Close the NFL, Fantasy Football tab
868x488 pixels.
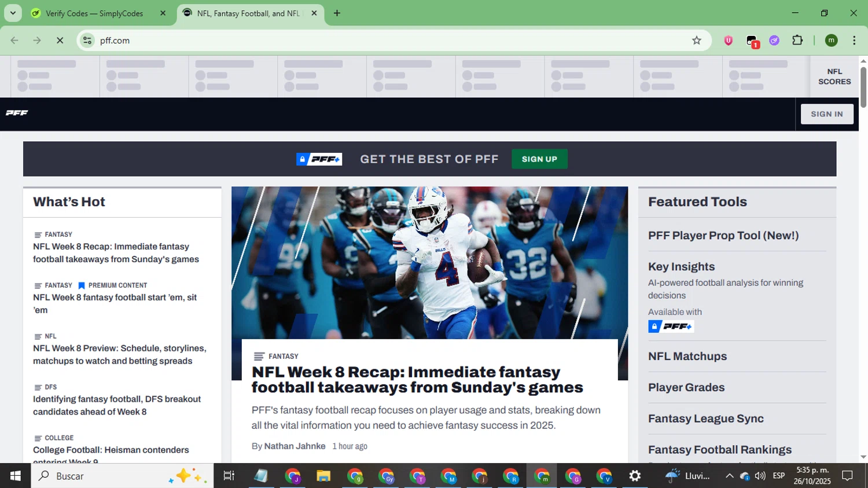314,13
